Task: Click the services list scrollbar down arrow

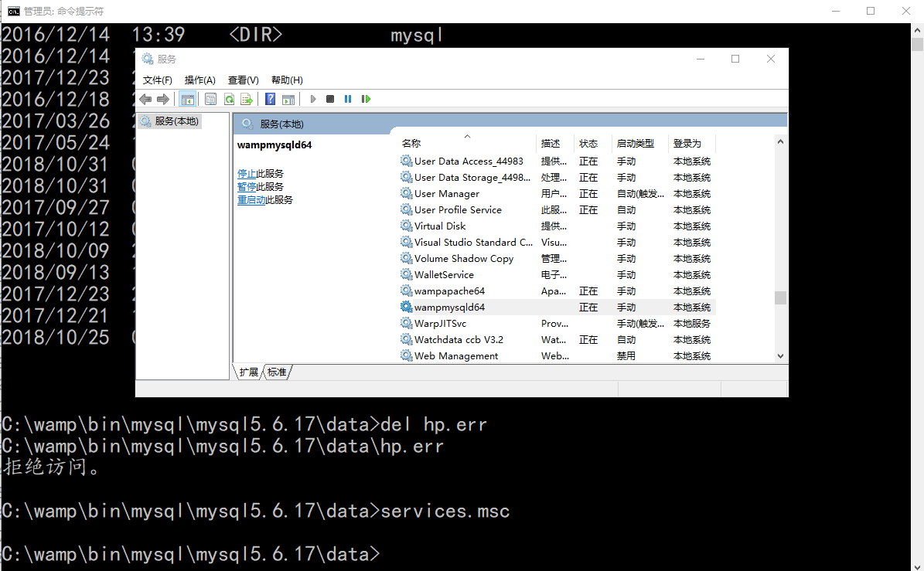Action: tap(780, 356)
